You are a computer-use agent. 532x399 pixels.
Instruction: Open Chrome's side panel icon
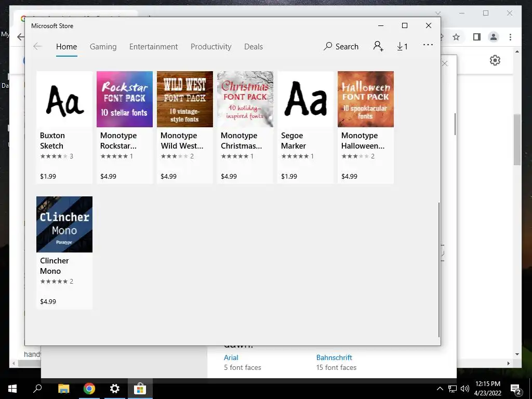click(477, 37)
